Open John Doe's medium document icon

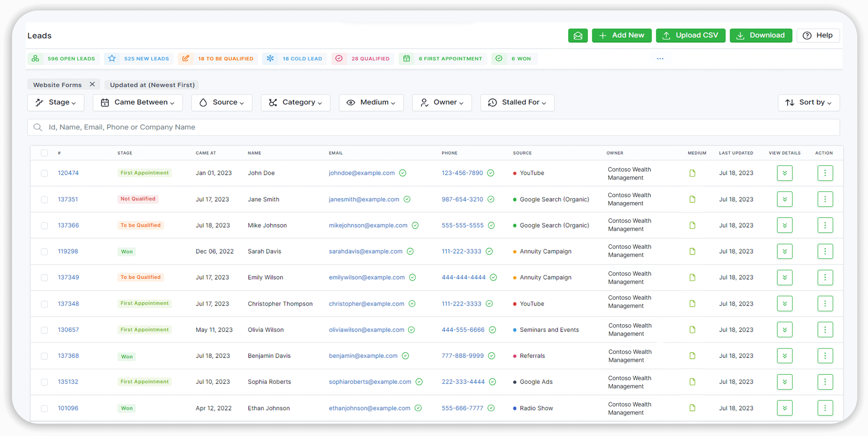[692, 173]
